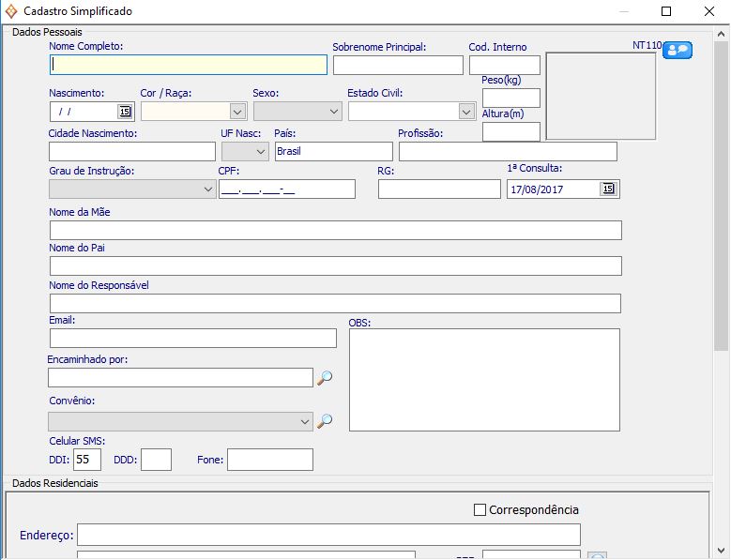Toggle the Correspondência checkbox
The image size is (731, 560).
pyautogui.click(x=480, y=510)
